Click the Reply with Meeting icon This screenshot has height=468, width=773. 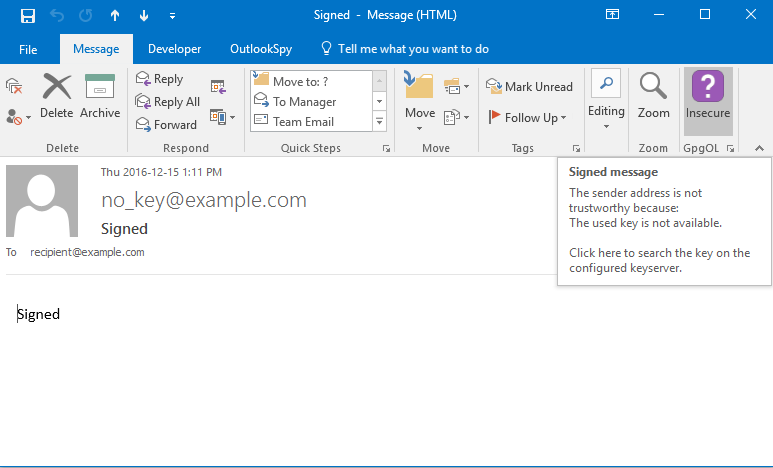tap(218, 87)
